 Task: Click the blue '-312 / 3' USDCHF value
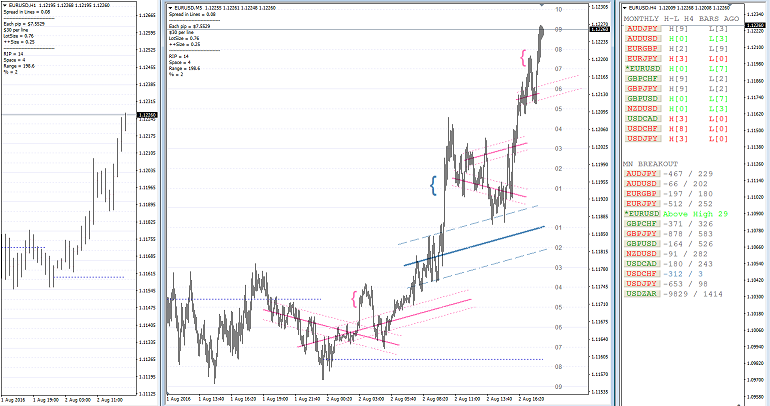click(683, 274)
